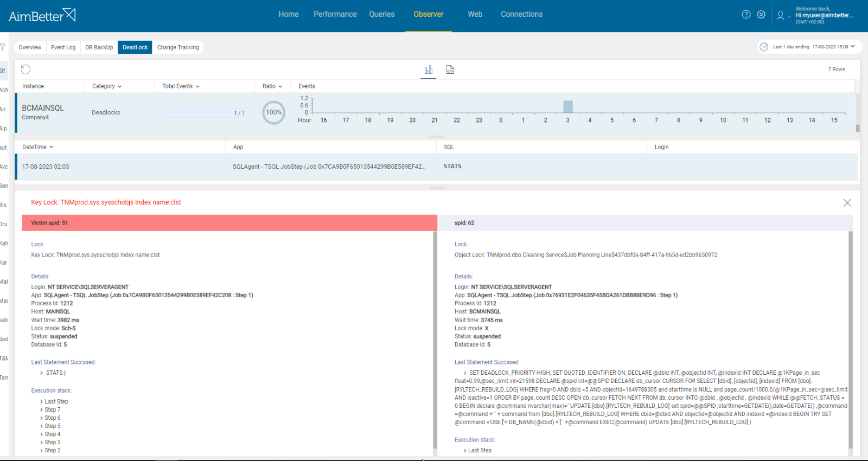
Task: Click the spid 62 panel vertical scrollbar
Action: click(851, 340)
